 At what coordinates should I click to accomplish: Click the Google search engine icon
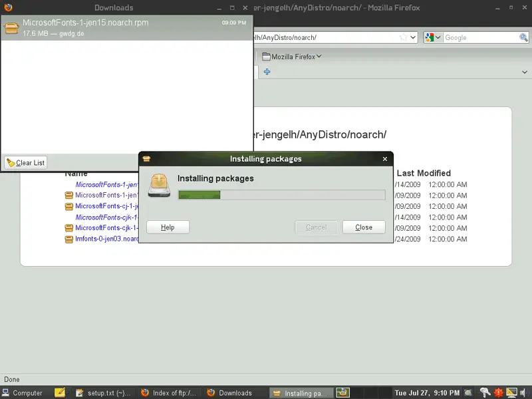[x=429, y=37]
